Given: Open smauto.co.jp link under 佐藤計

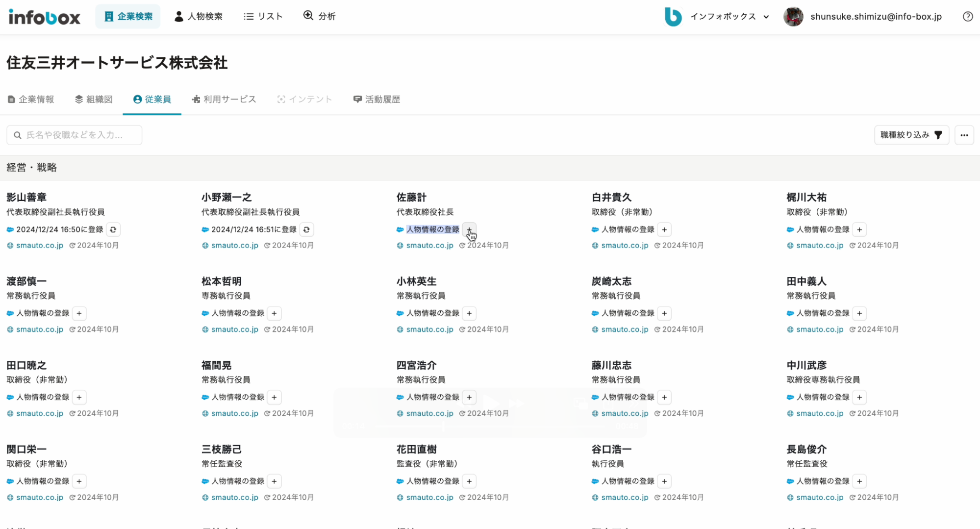Looking at the screenshot, I should point(430,246).
